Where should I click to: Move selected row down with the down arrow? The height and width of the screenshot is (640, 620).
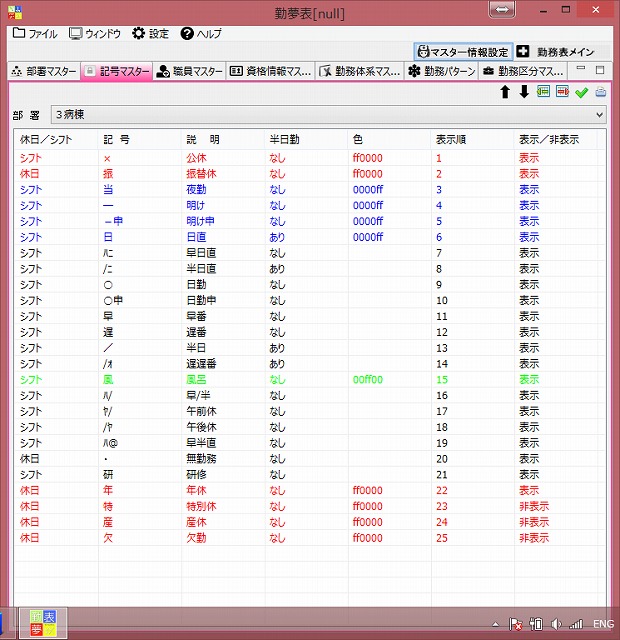point(524,92)
